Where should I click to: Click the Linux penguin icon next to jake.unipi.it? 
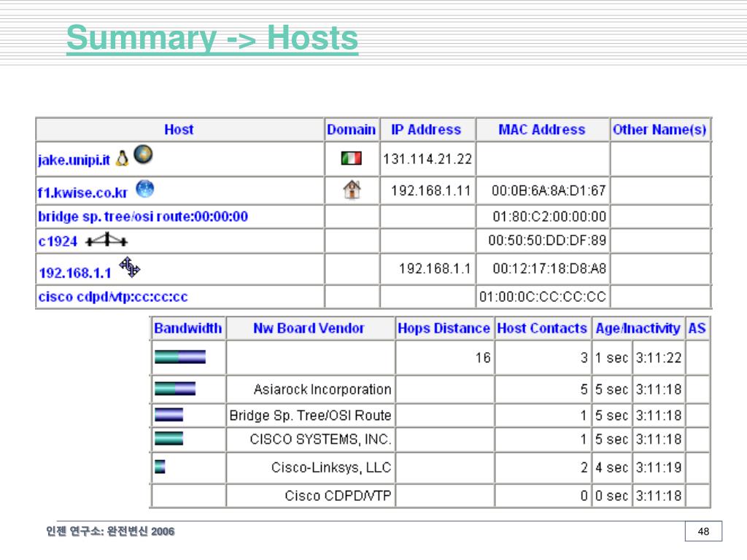tap(123, 158)
